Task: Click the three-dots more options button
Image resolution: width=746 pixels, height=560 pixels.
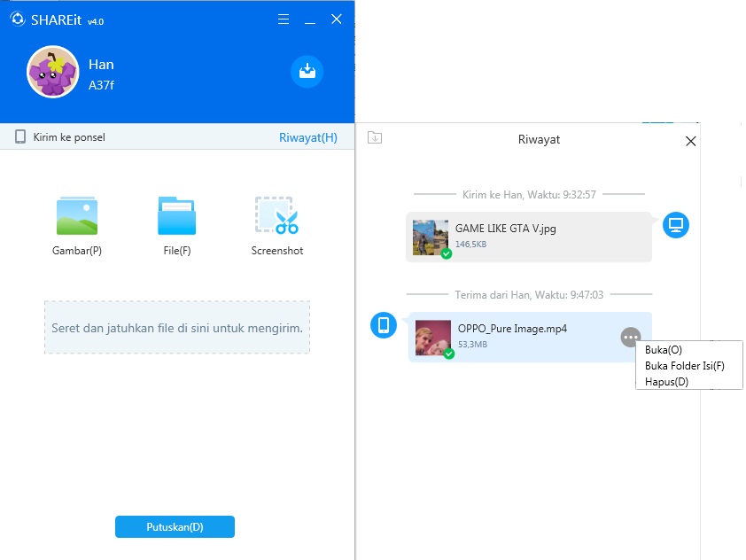Action: [631, 338]
